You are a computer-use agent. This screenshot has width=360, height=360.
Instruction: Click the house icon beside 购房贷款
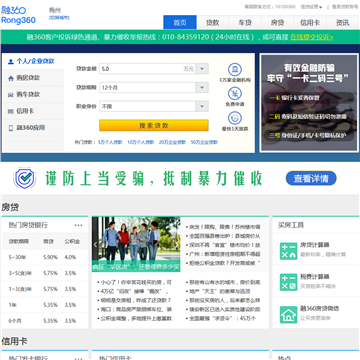click(x=11, y=78)
